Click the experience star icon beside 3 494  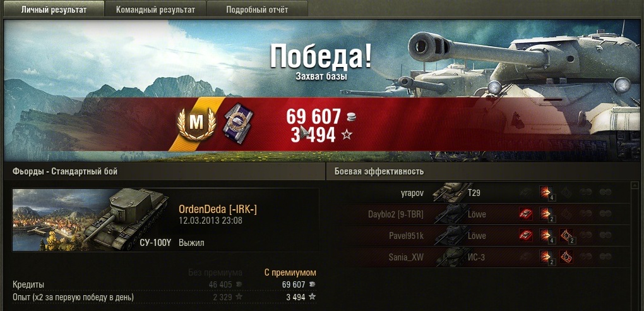click(x=347, y=134)
